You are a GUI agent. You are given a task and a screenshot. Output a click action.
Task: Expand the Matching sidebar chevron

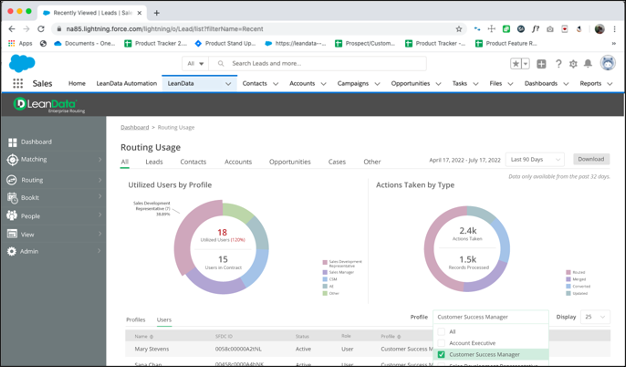[x=100, y=159]
